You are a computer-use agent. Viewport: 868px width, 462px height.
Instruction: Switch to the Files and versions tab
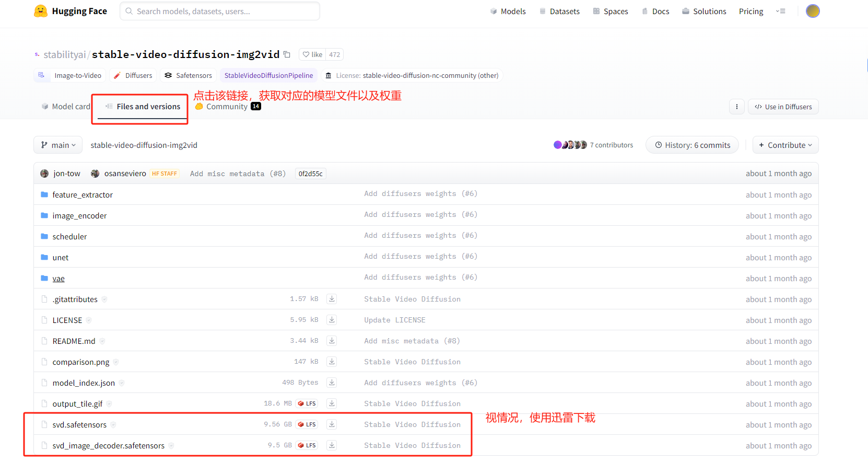point(143,106)
